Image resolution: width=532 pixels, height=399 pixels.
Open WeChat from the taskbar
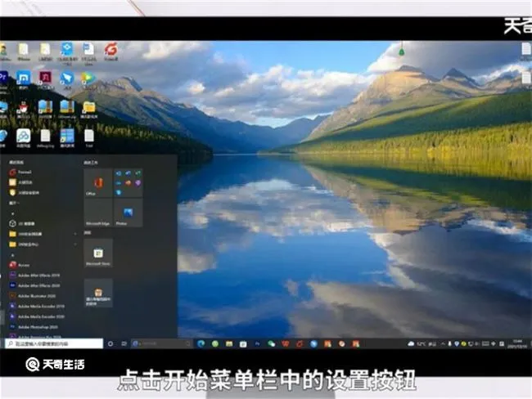[271, 343]
